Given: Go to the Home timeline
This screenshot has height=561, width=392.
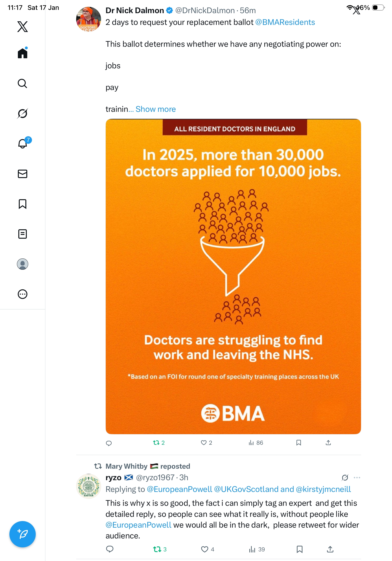Looking at the screenshot, I should pos(23,53).
